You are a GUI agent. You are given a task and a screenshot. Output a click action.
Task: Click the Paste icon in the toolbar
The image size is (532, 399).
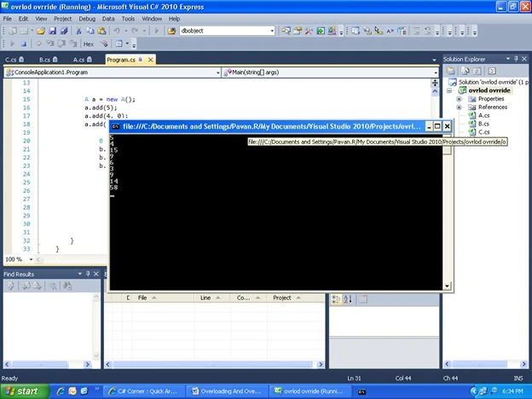pyautogui.click(x=101, y=31)
